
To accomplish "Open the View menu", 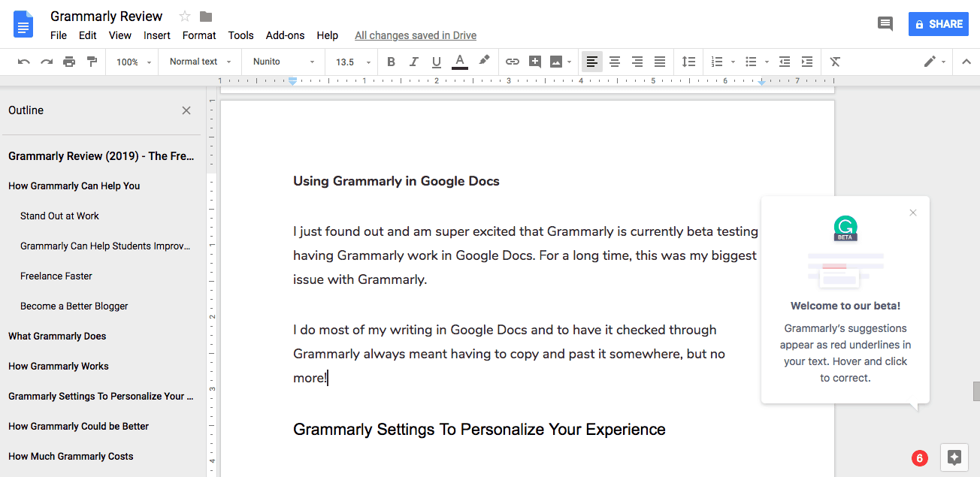I will (x=120, y=35).
